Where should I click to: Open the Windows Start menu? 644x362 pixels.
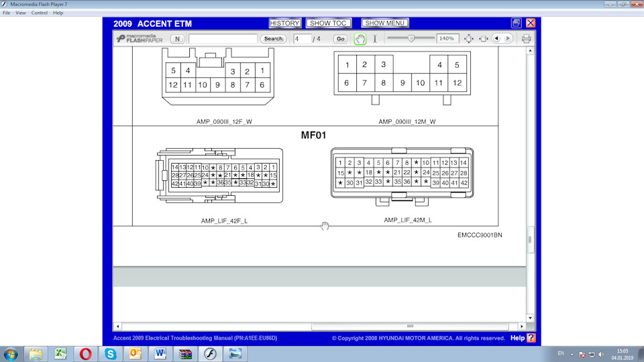point(11,354)
